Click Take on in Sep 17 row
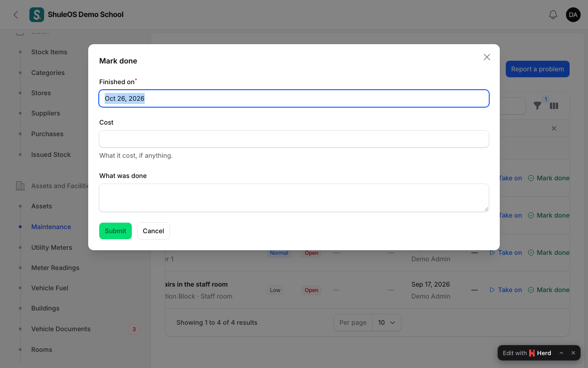Screen dimensions: 588x368 click(x=506, y=290)
